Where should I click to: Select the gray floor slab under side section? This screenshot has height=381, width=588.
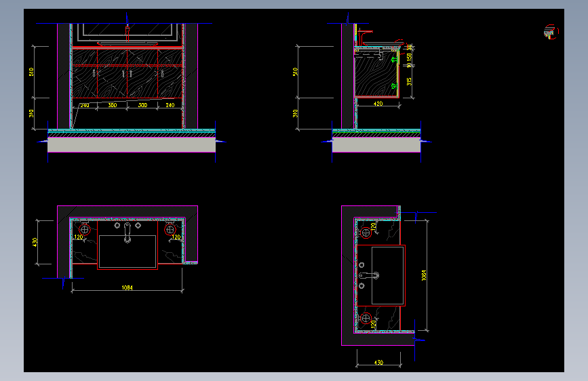tap(376, 145)
